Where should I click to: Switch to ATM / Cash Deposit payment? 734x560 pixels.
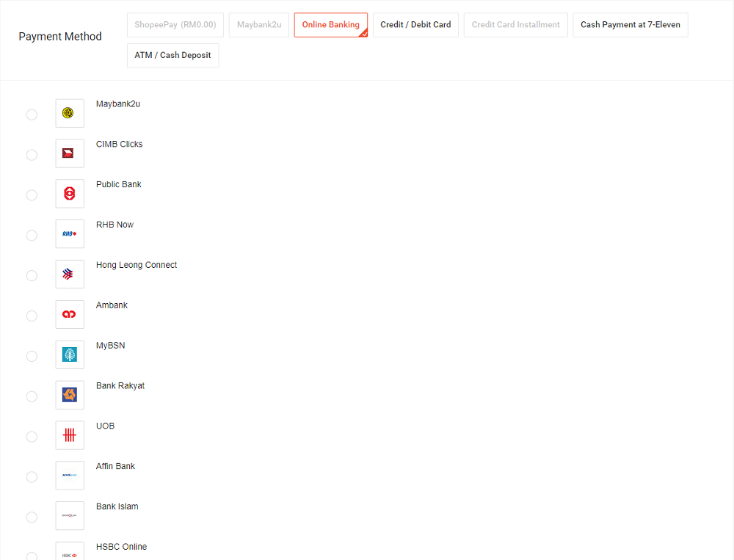point(172,55)
